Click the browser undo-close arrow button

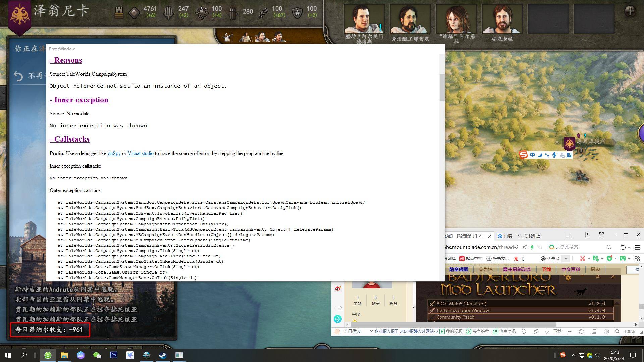coord(623,247)
